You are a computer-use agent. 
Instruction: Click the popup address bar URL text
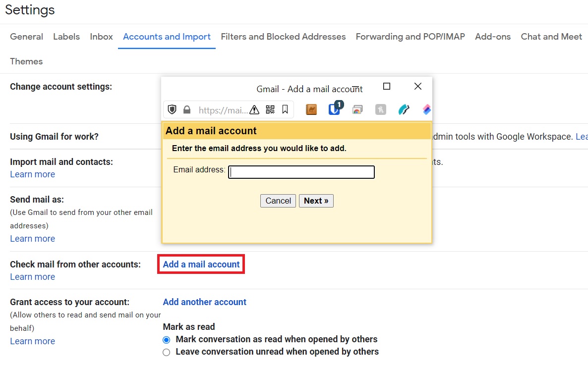point(223,110)
